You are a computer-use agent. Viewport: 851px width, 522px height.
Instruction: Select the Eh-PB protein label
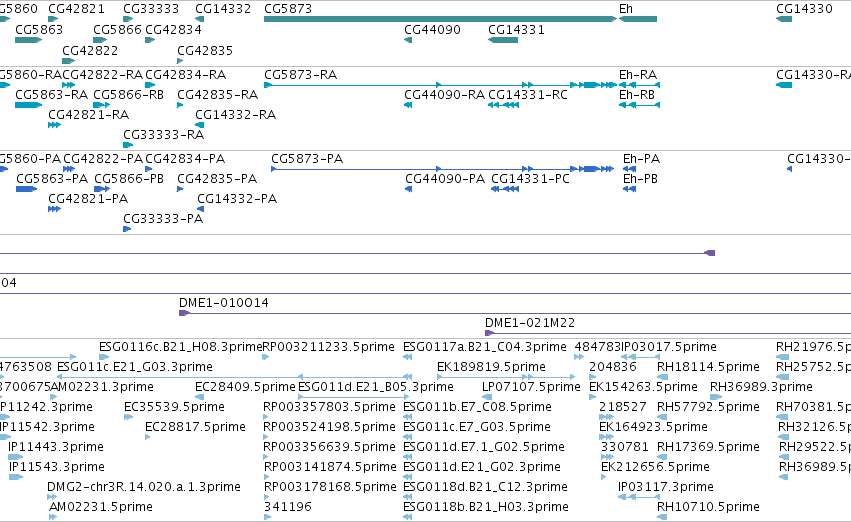click(x=640, y=179)
